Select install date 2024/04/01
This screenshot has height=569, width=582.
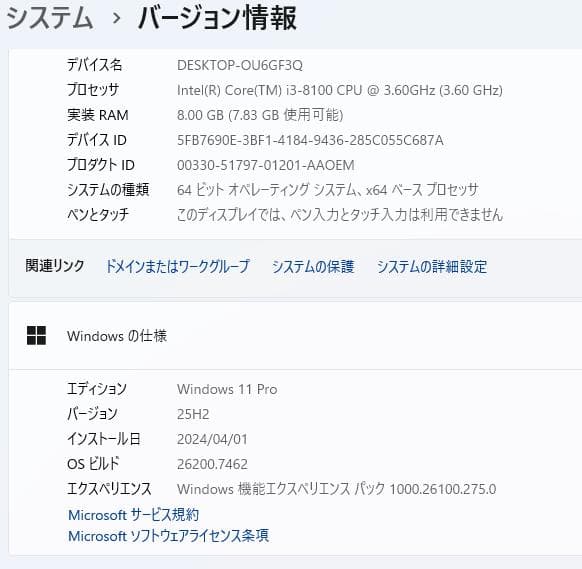212,439
